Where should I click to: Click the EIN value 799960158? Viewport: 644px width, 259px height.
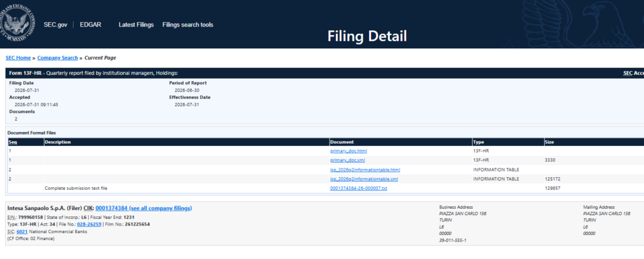coord(31,217)
